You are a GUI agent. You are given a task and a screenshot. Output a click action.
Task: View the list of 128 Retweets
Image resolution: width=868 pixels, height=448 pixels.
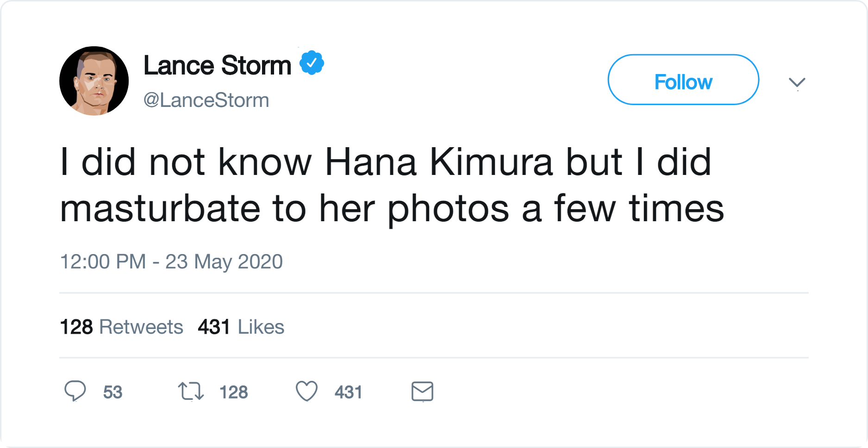click(122, 327)
